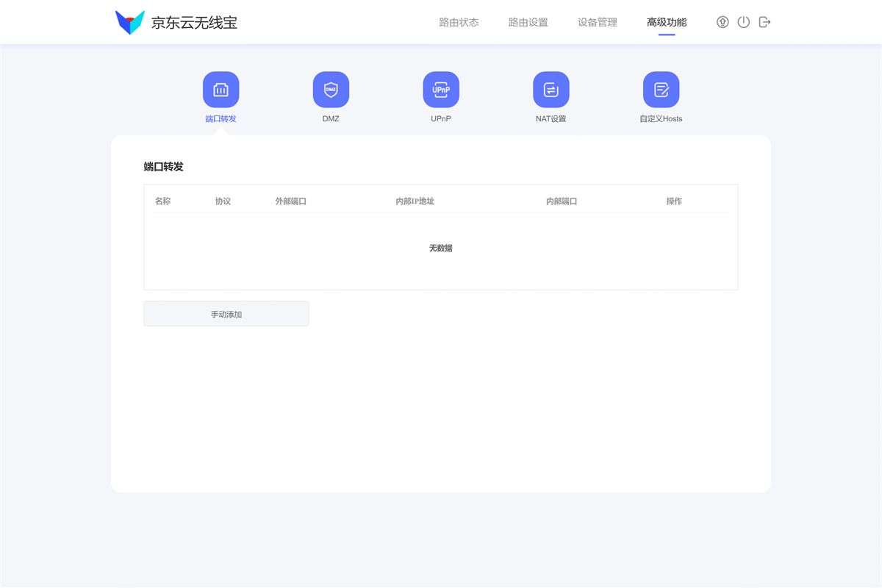Open the NAT设置 icon
The width and height of the screenshot is (882, 588).
click(551, 88)
